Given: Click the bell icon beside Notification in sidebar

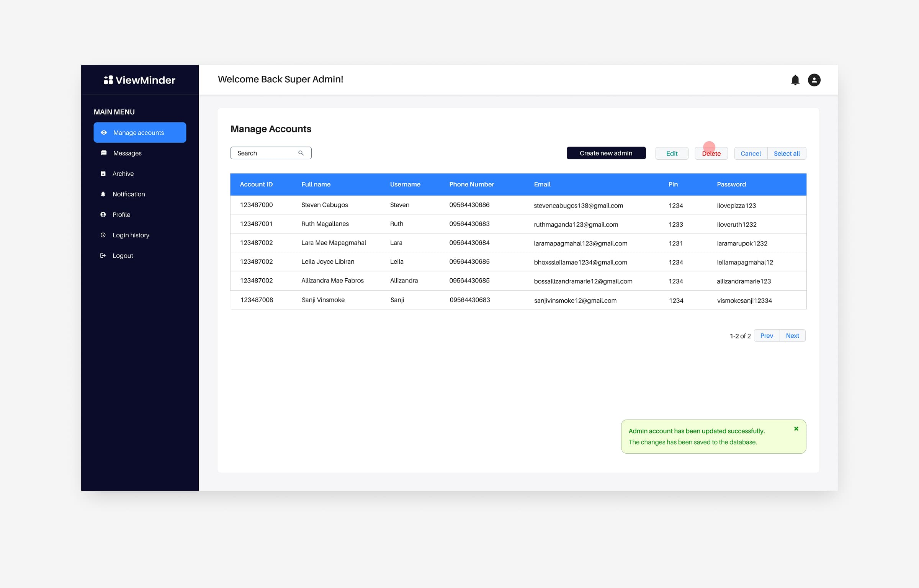Looking at the screenshot, I should 103,194.
